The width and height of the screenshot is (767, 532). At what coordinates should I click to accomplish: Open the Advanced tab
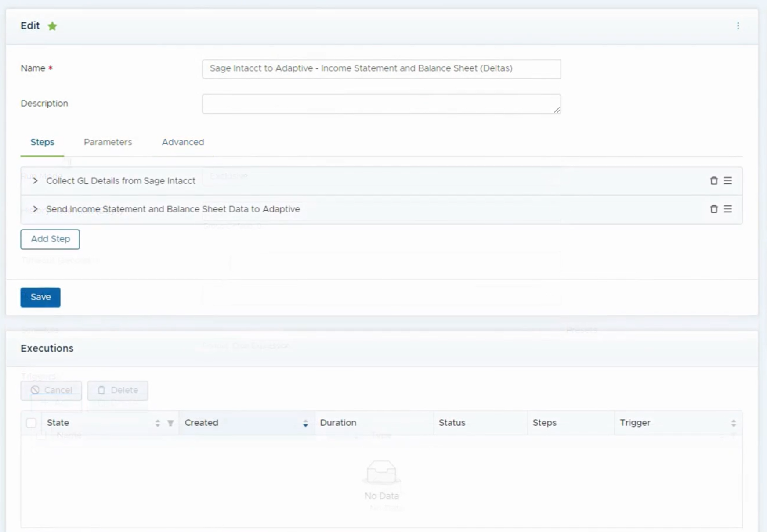[183, 142]
